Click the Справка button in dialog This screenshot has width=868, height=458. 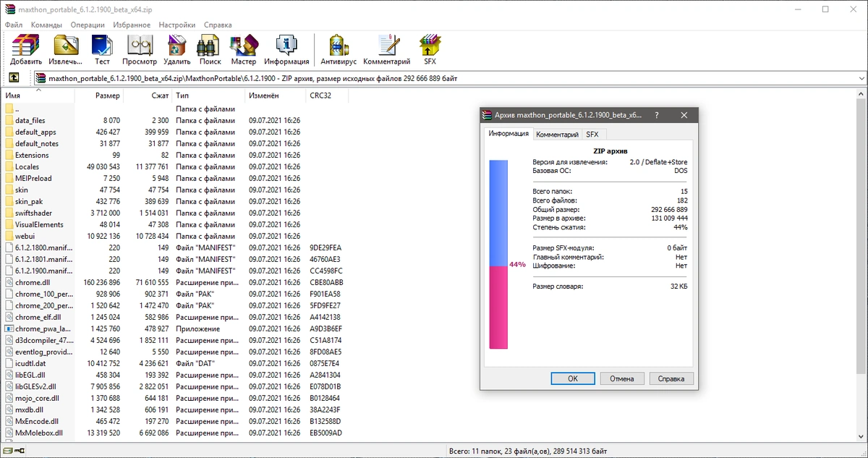[671, 378]
